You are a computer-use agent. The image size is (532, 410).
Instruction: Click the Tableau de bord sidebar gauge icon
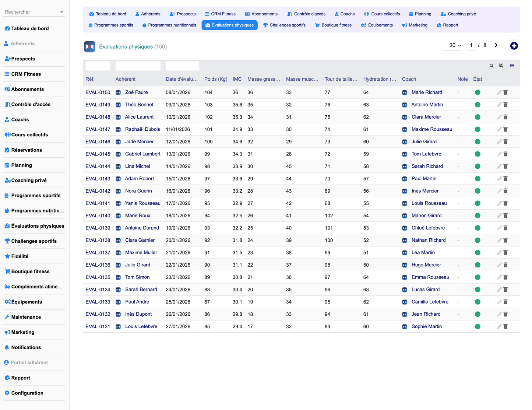pos(7,28)
